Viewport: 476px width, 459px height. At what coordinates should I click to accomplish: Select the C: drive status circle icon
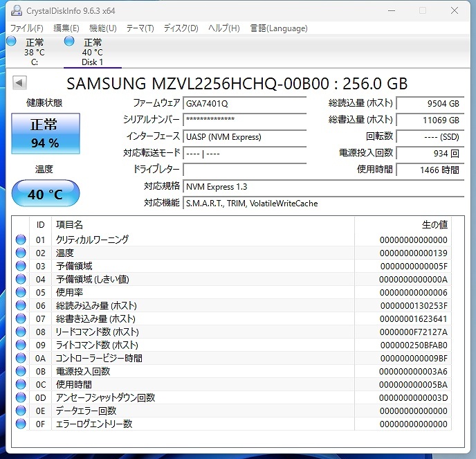[11, 41]
